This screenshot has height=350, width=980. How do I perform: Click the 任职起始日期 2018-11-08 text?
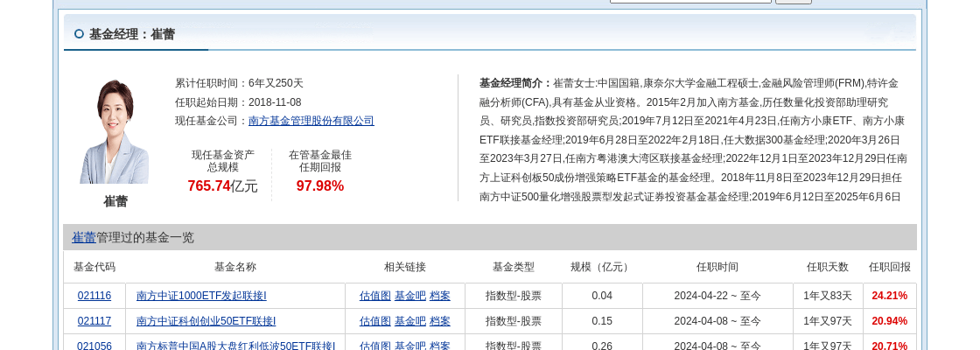tap(238, 101)
